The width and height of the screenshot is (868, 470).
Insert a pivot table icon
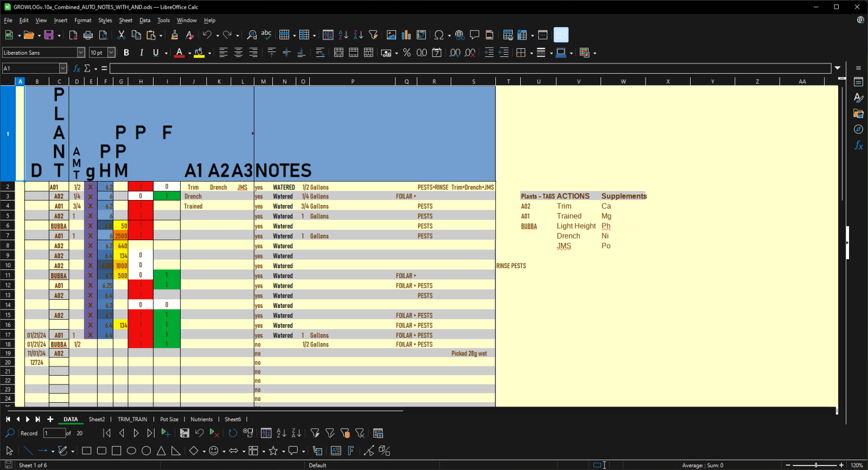tap(422, 35)
